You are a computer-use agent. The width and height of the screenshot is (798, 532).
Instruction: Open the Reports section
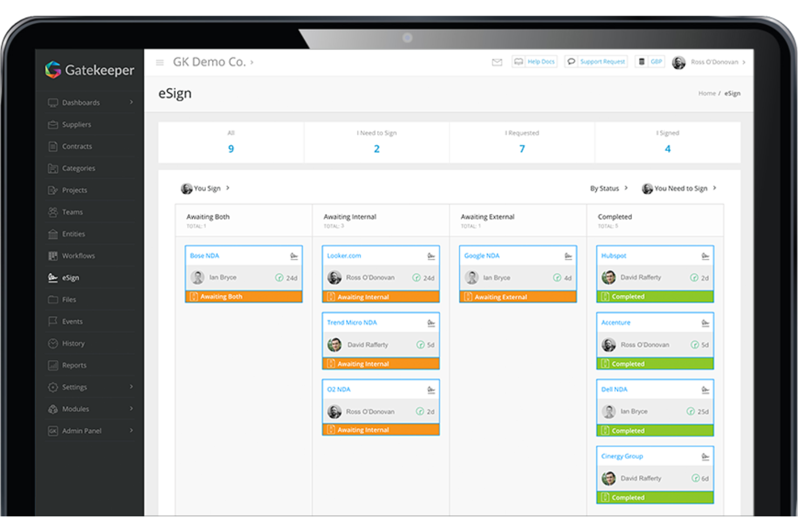(74, 365)
